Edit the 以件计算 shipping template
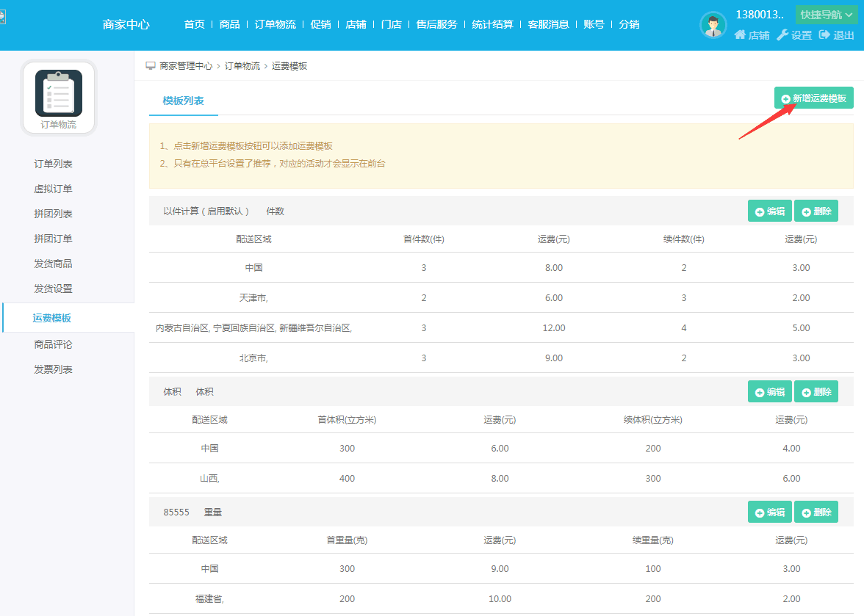 pos(769,211)
